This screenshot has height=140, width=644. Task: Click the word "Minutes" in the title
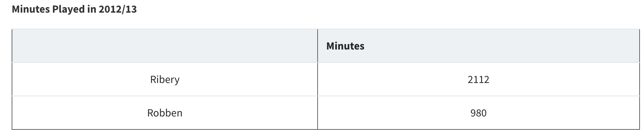tap(31, 9)
